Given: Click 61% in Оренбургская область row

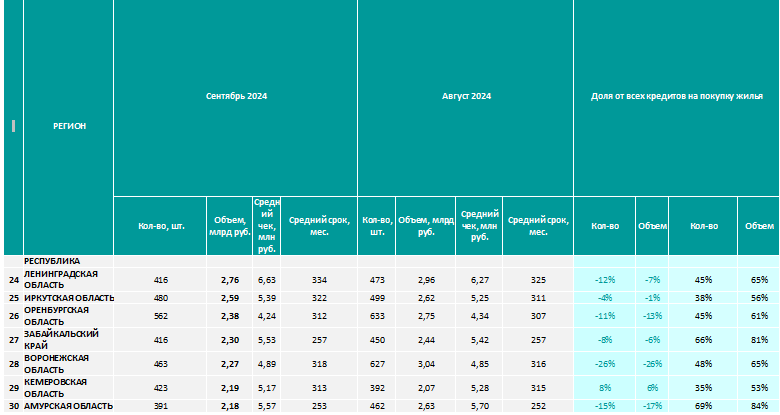Looking at the screenshot, I should click(760, 316).
